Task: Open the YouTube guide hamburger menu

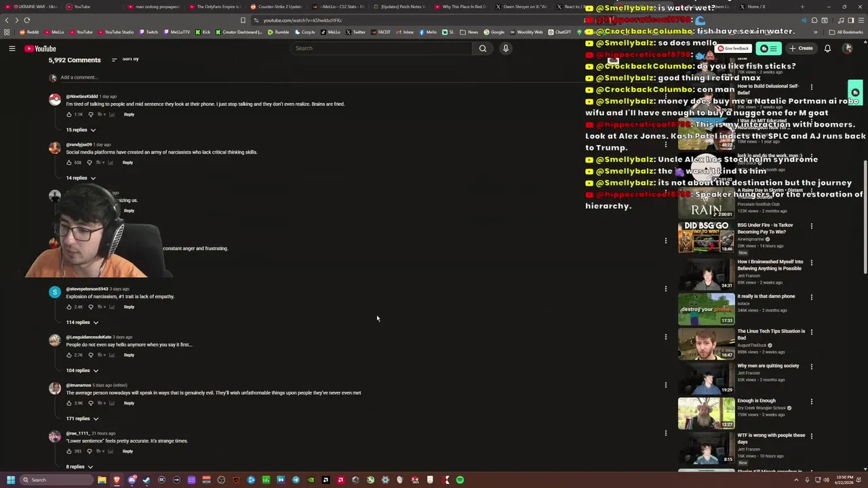Action: click(12, 48)
